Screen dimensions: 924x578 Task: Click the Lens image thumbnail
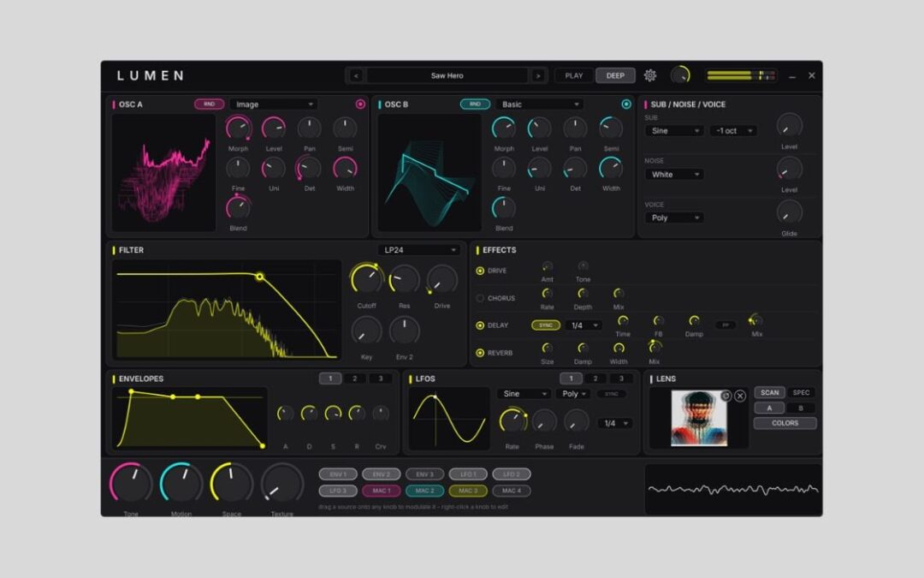[699, 418]
